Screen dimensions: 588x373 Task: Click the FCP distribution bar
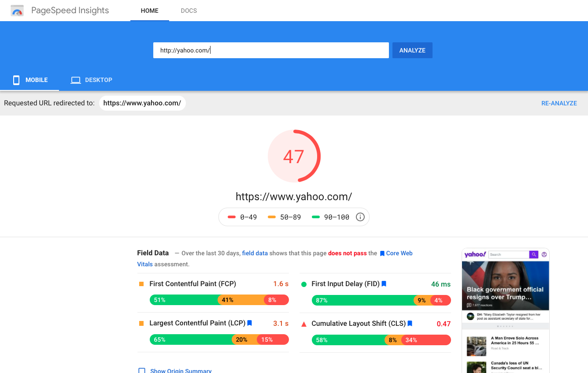coord(219,300)
